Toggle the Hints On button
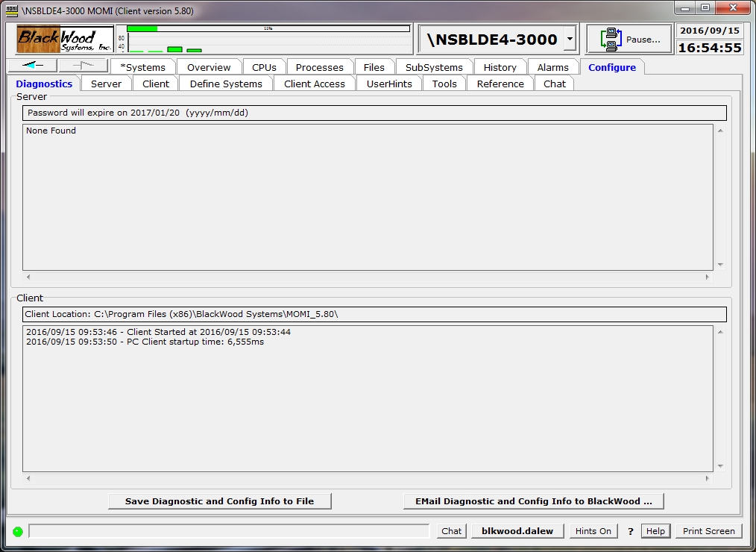 coord(593,531)
